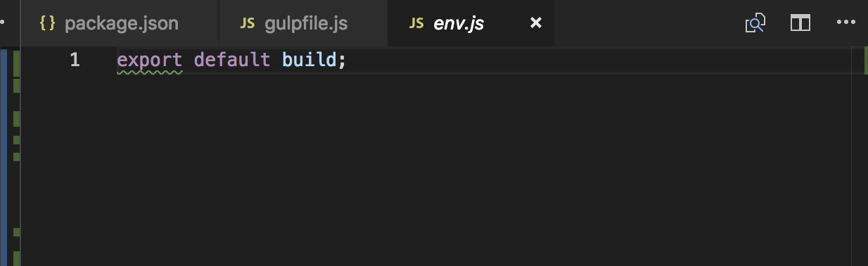Click the JS icon on gulpfile.js tab

pos(248,23)
